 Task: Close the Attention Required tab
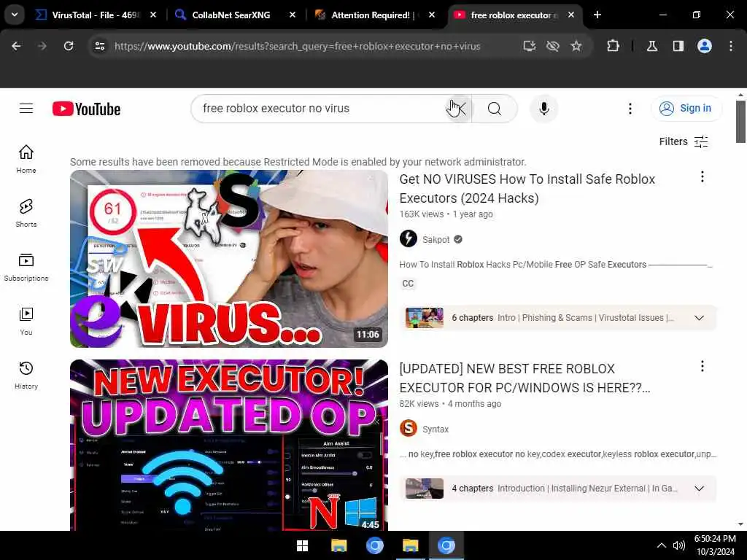[432, 15]
